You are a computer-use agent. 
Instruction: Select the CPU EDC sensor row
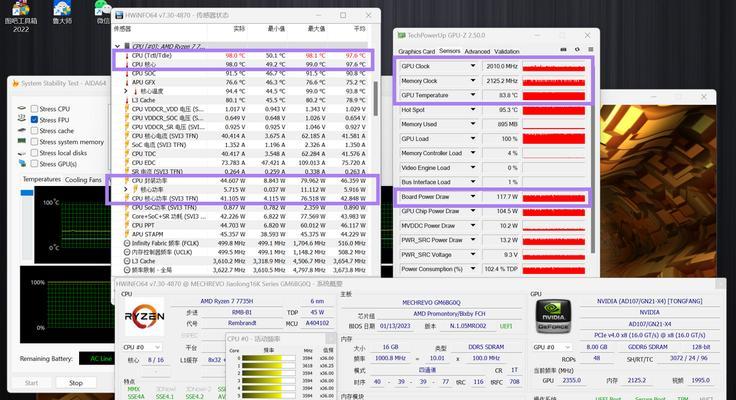point(245,162)
